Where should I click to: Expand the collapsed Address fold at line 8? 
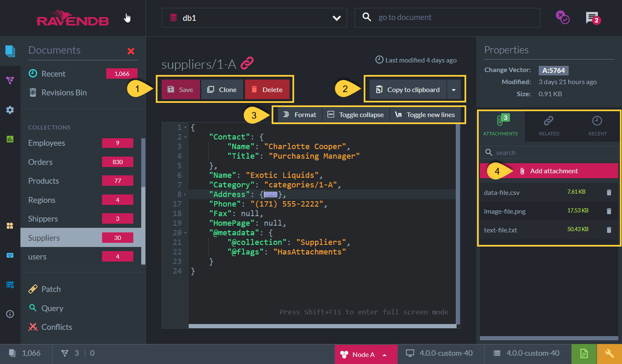tap(185, 194)
